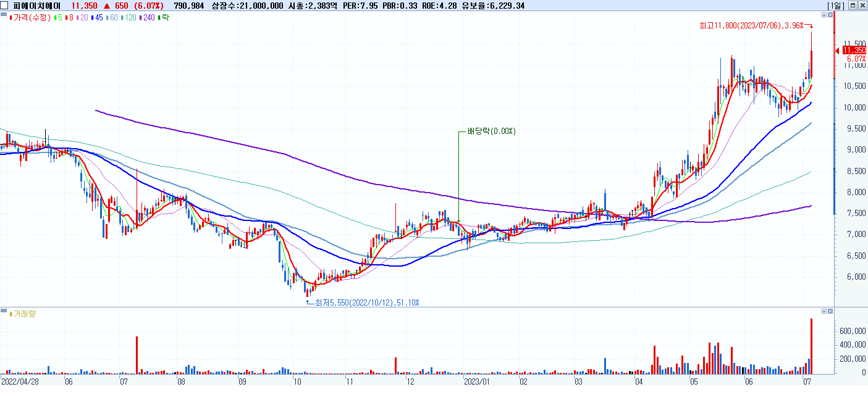Select the red 8-day moving average legend
Image resolution: width=868 pixels, height=400 pixels.
point(69,18)
